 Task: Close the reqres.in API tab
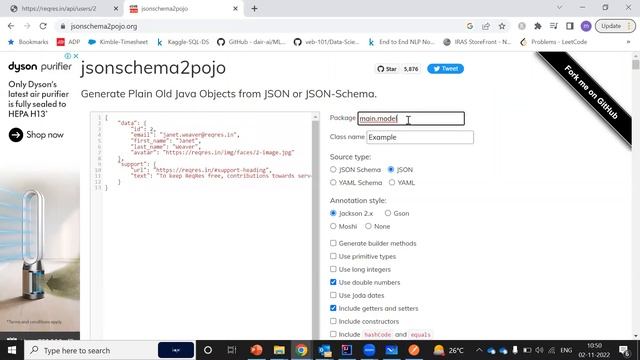[x=116, y=9]
